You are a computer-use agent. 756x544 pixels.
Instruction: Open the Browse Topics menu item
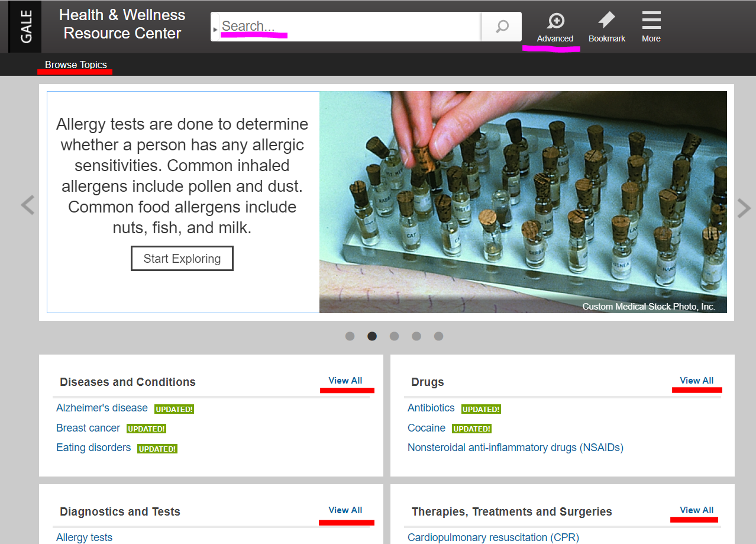point(76,65)
